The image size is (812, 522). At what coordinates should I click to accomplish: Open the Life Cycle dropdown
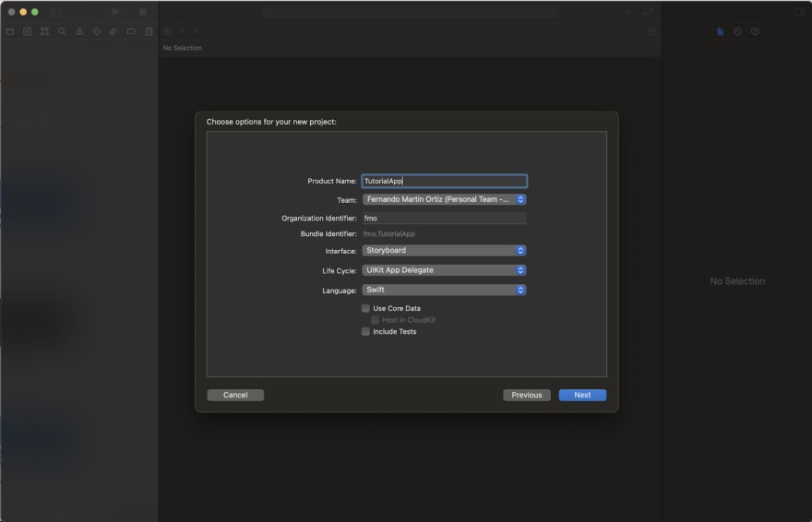(445, 270)
